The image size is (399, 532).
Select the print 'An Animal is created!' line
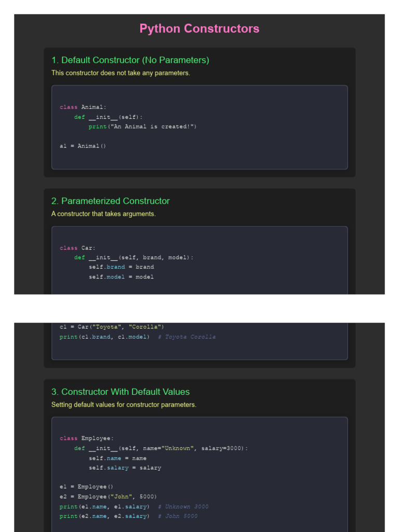[142, 127]
